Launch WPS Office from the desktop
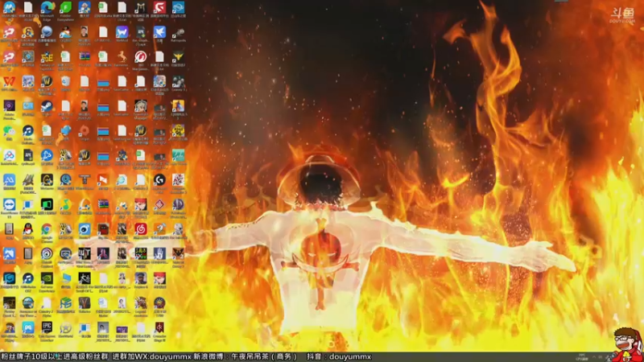This screenshot has width=644, height=362. (9, 81)
